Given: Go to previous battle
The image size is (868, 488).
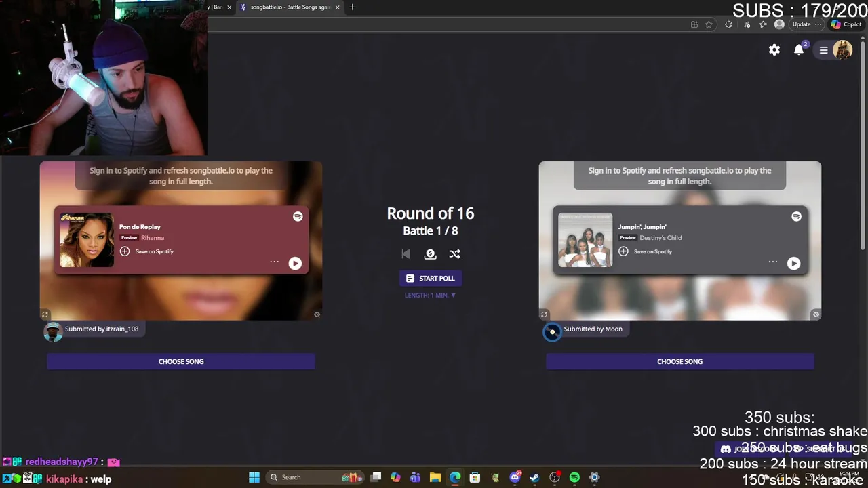Looking at the screenshot, I should coord(406,254).
